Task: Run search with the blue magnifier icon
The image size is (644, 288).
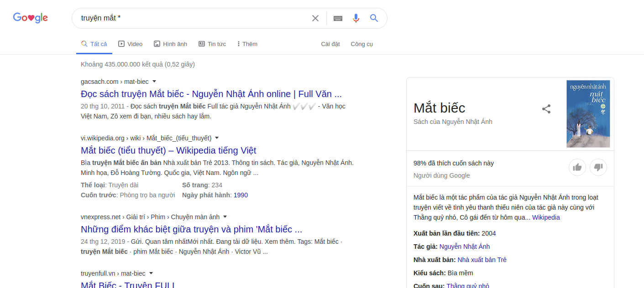Action: [374, 18]
